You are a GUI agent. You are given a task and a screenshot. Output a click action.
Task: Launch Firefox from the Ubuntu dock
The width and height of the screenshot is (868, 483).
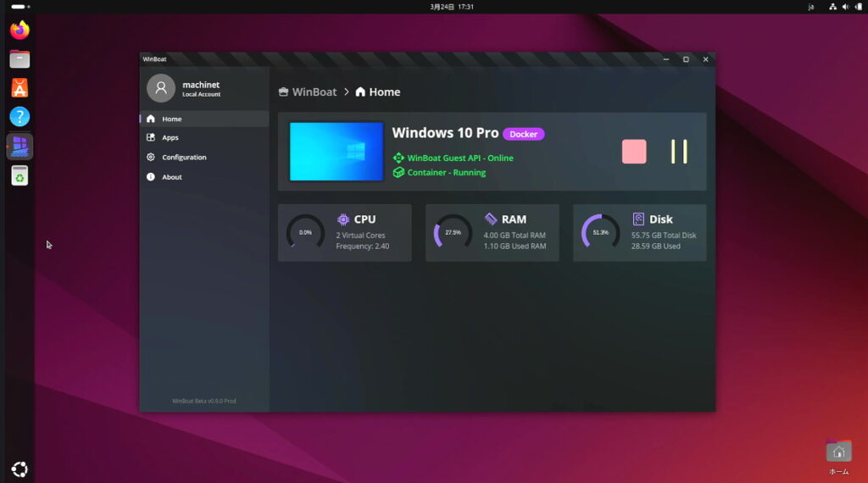pyautogui.click(x=19, y=30)
